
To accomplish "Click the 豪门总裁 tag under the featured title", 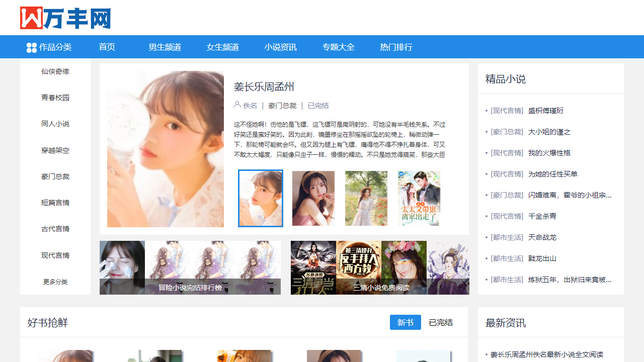I will pos(282,106).
